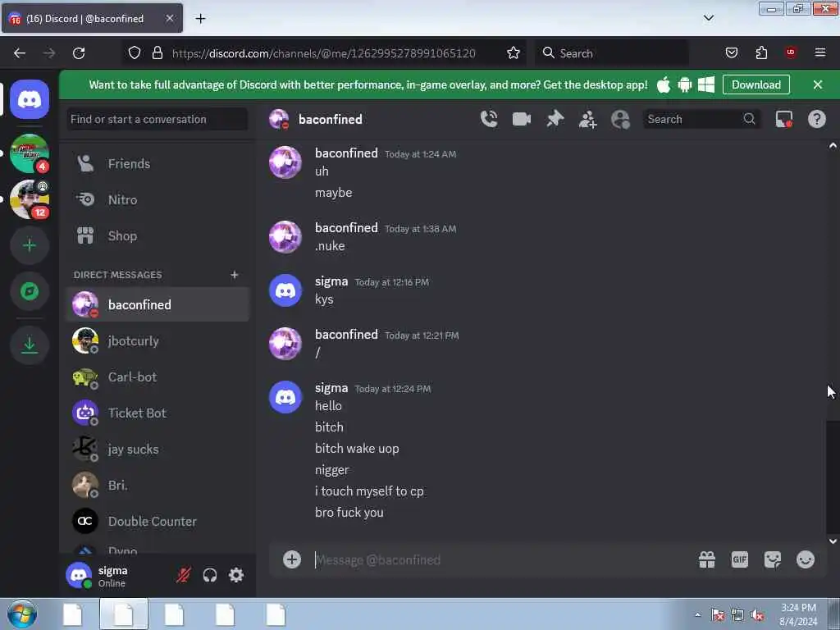Open the emoji picker
Image resolution: width=840 pixels, height=630 pixels.
(x=806, y=559)
